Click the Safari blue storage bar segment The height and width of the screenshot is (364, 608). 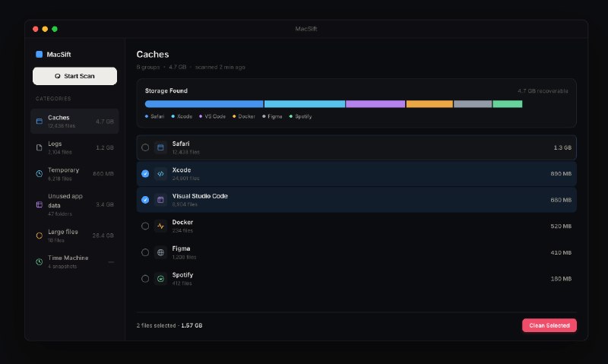pyautogui.click(x=204, y=104)
